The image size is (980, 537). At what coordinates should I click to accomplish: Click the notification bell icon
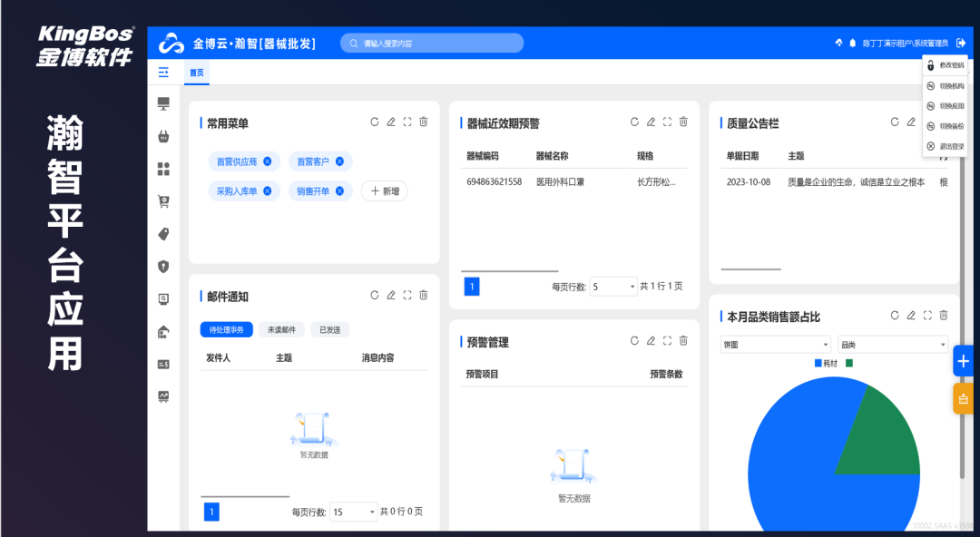point(853,44)
